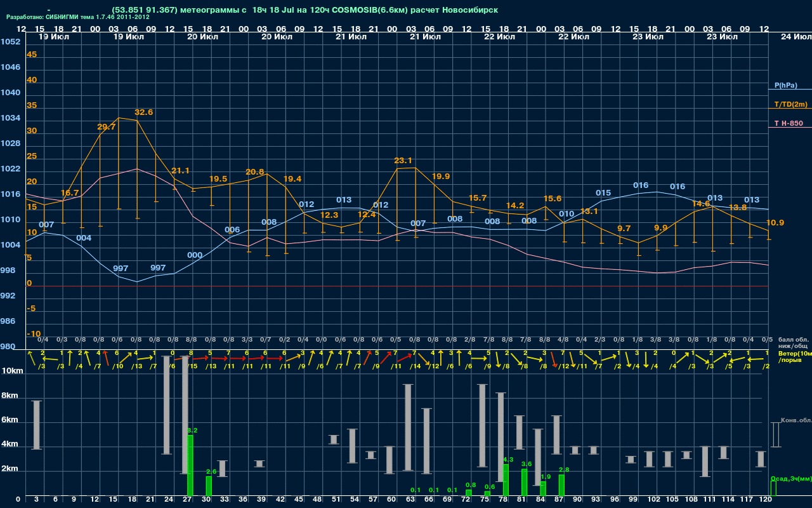Viewport: 812px width, 508px height.
Task: Click the precipitation value 0.8
Action: 471,485
